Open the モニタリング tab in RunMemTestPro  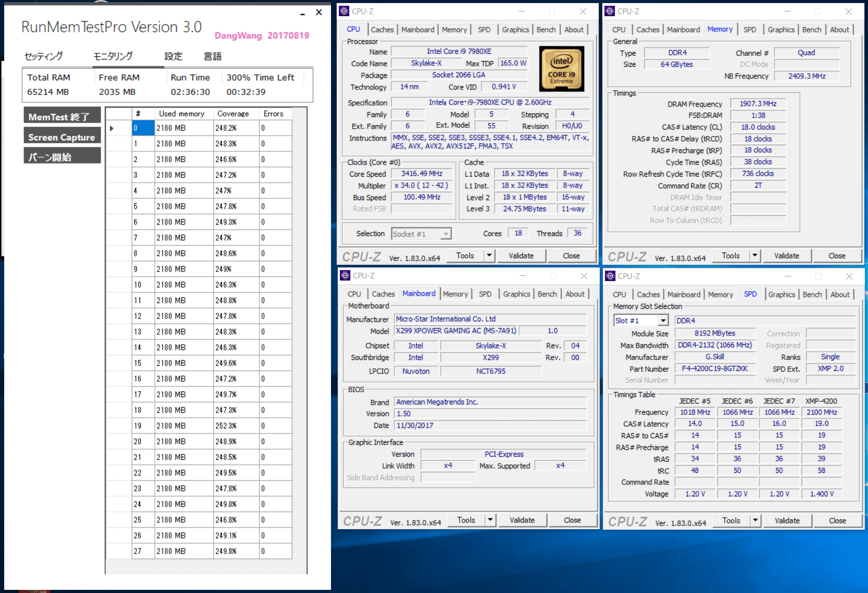[113, 56]
